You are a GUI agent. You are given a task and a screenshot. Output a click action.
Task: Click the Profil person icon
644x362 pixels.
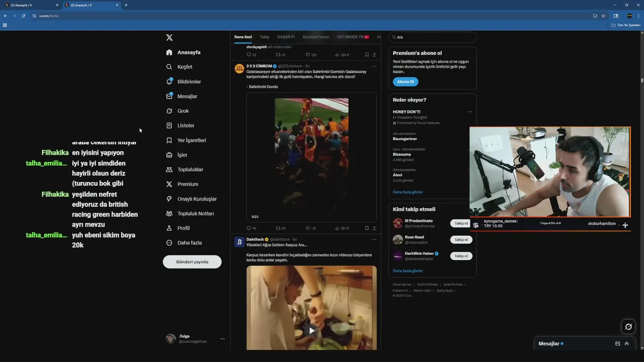click(x=169, y=228)
